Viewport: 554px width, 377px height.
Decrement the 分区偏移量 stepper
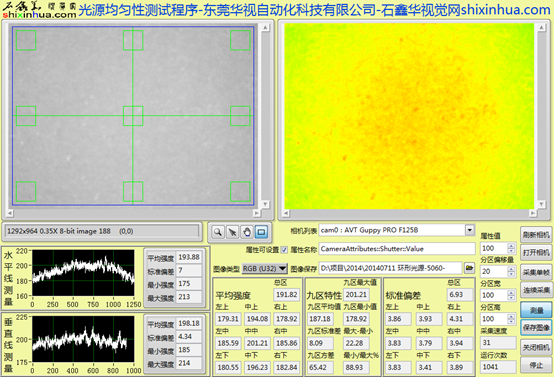511,274
